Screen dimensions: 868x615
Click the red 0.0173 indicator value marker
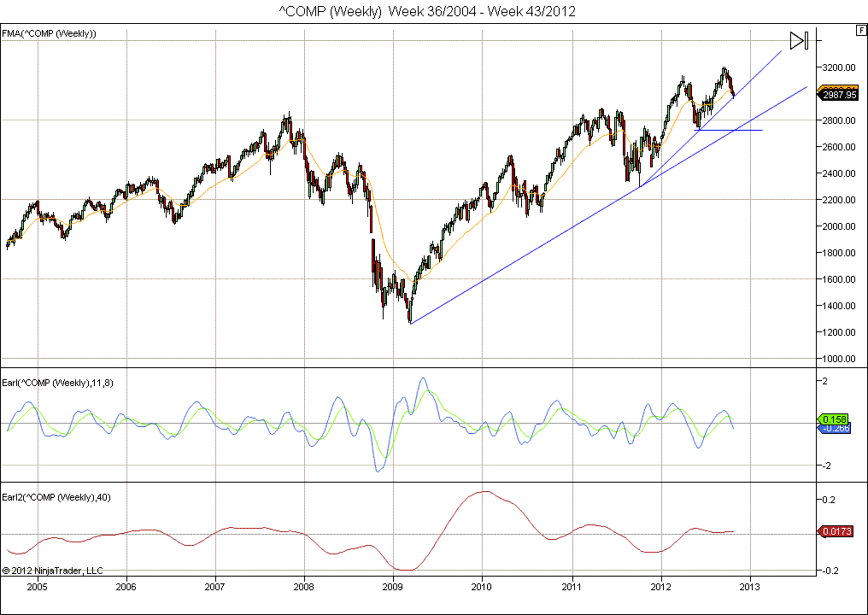tap(835, 532)
